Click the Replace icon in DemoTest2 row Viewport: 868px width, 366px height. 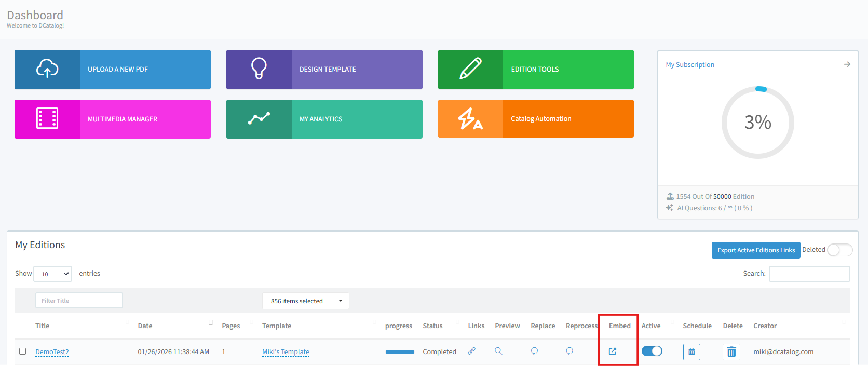click(x=534, y=351)
